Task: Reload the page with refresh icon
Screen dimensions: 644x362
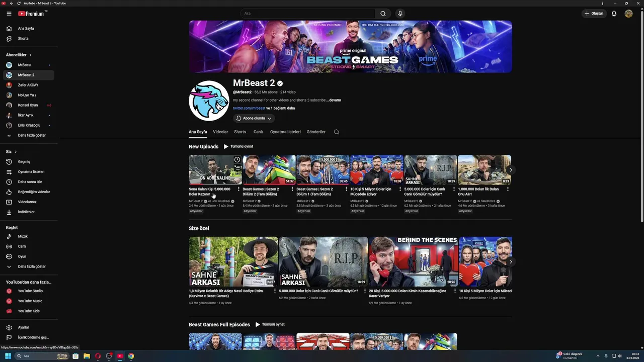Action: click(x=19, y=3)
